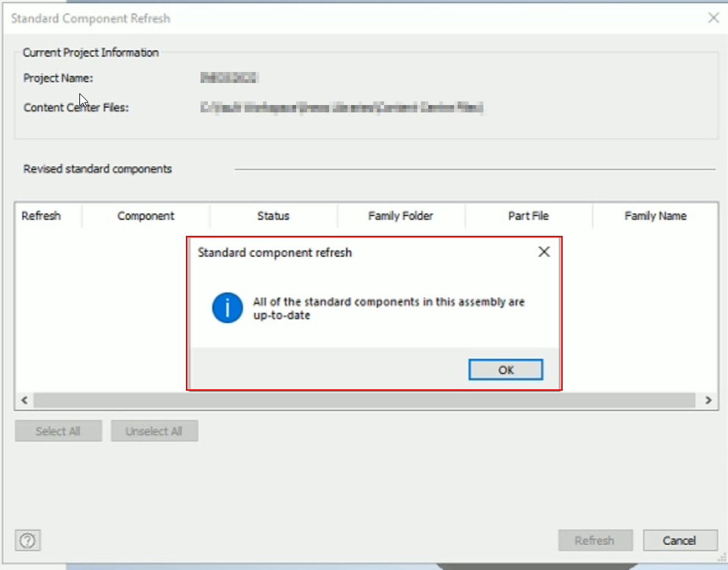Click the Select All button
This screenshot has height=570, width=728.
57,430
